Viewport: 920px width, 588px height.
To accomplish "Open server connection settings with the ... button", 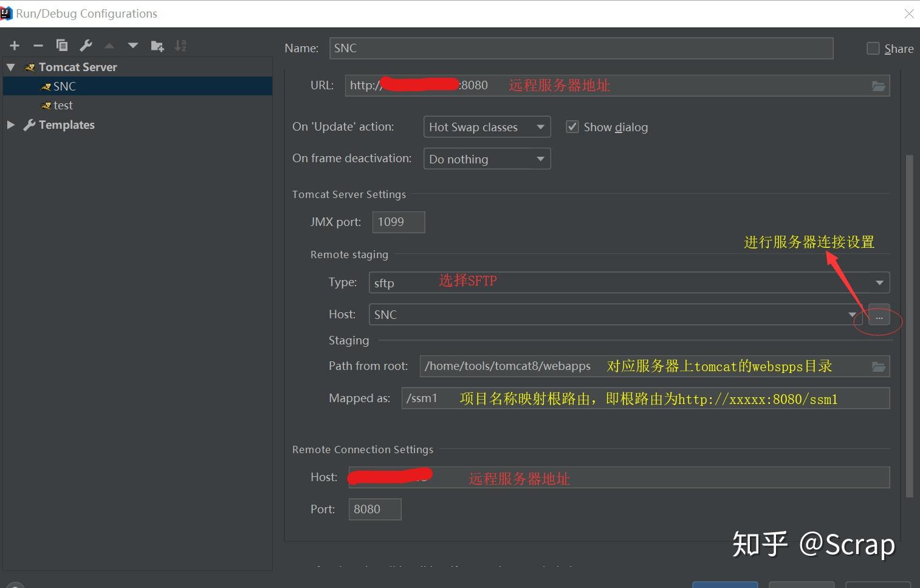I will pos(879,316).
